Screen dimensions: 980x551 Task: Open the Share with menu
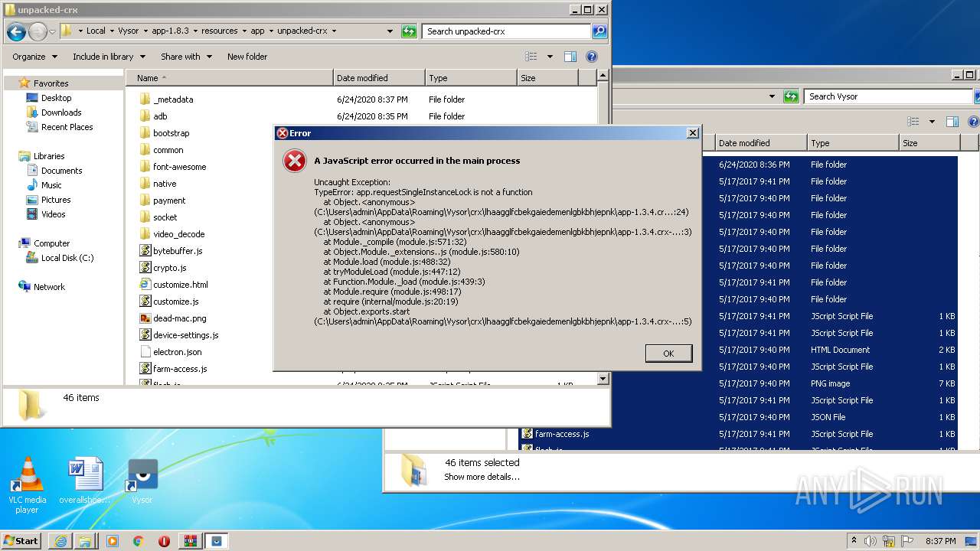(x=185, y=57)
